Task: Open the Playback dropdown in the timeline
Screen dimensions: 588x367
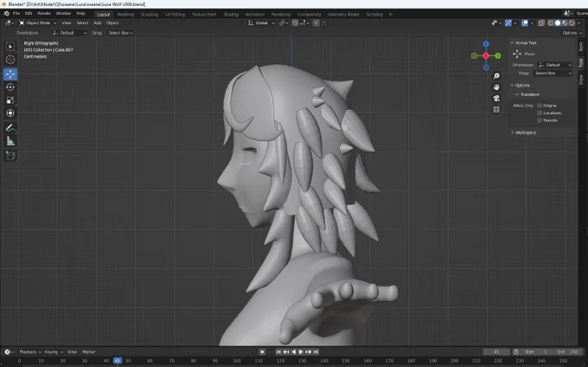Action: tap(30, 352)
